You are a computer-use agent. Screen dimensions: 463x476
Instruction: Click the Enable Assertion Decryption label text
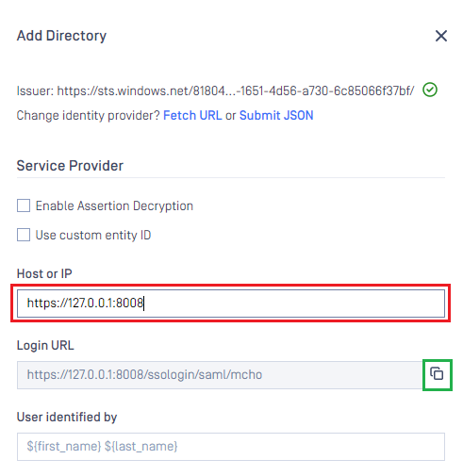point(114,206)
